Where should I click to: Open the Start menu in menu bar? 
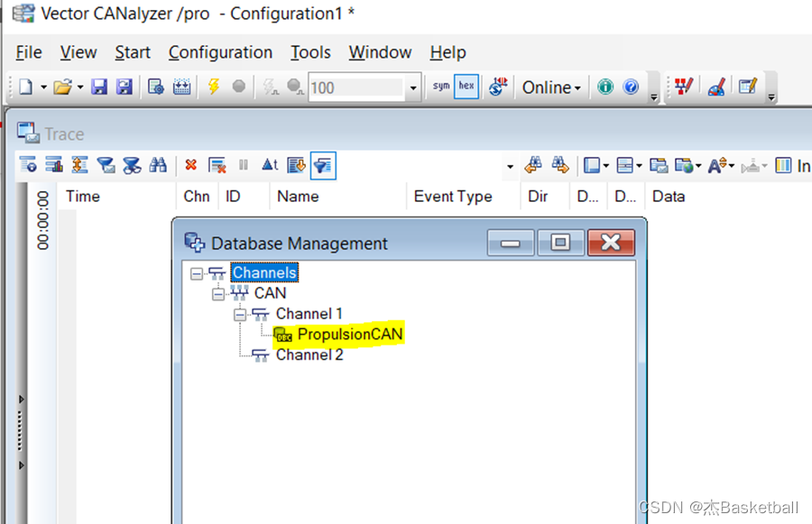[133, 52]
